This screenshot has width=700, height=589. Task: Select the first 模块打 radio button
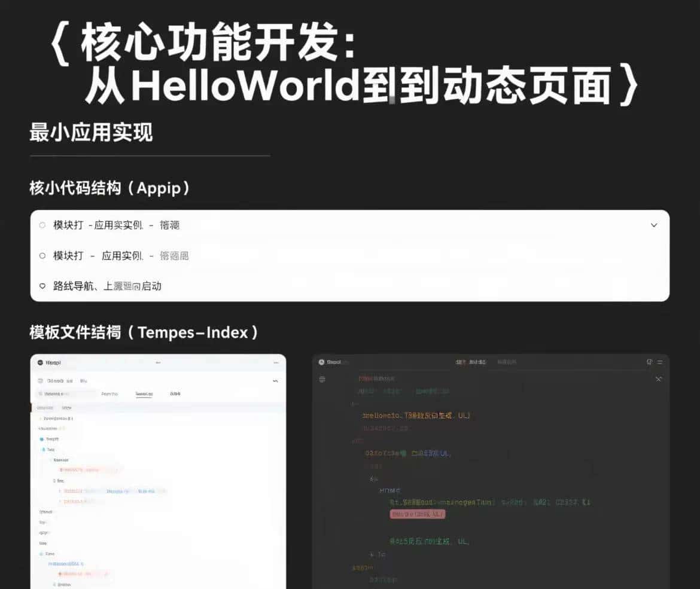[41, 225]
